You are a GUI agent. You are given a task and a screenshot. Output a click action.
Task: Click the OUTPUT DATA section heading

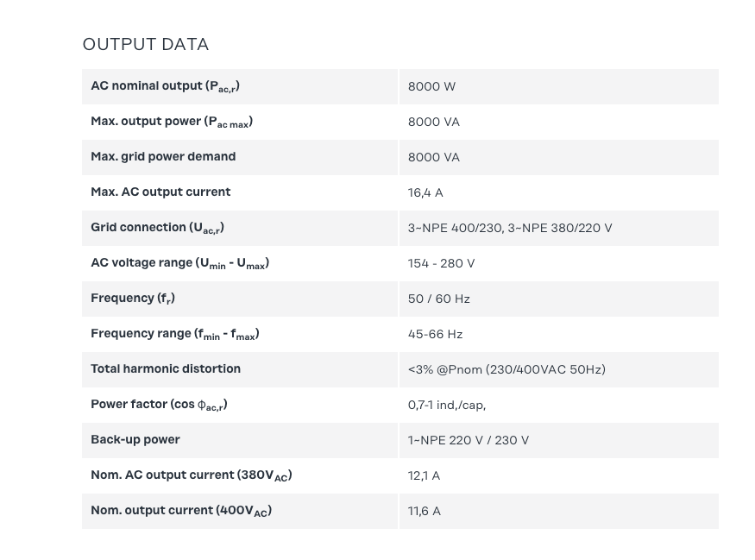(x=146, y=45)
